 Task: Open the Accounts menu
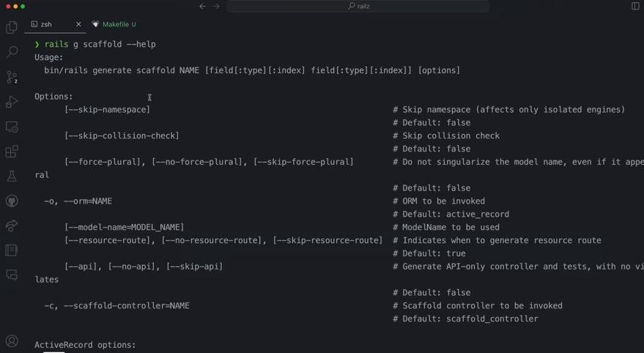tap(12, 341)
